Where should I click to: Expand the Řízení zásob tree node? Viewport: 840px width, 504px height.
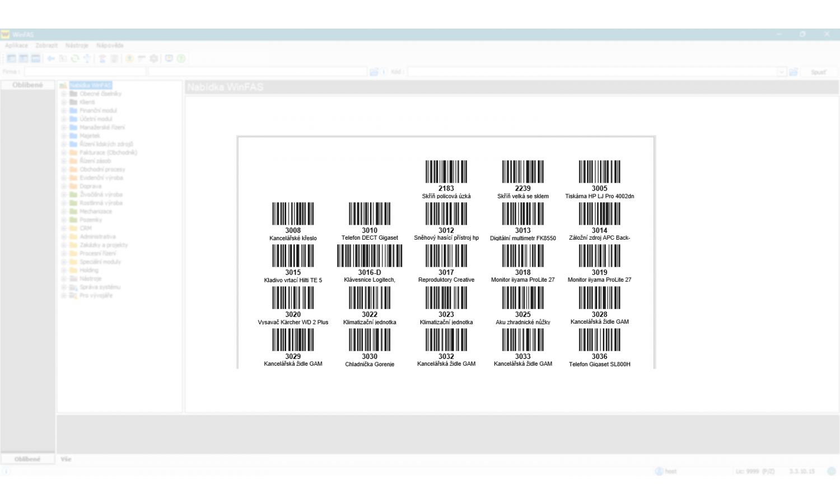(64, 161)
